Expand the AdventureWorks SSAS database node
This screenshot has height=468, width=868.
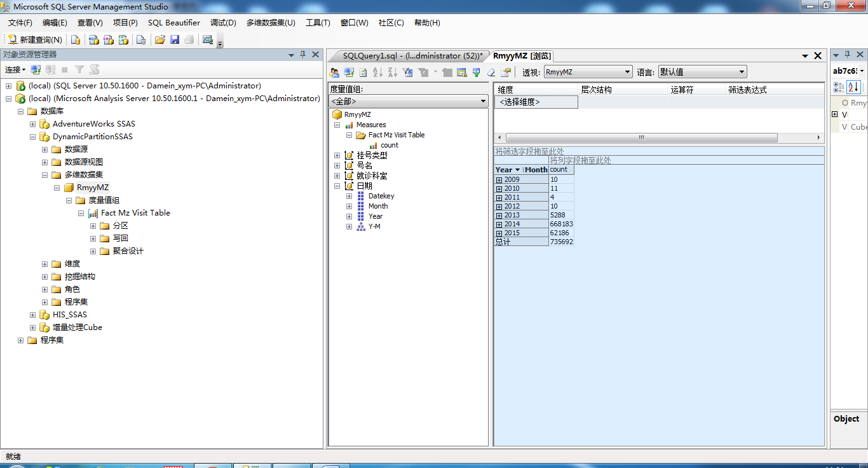(32, 124)
